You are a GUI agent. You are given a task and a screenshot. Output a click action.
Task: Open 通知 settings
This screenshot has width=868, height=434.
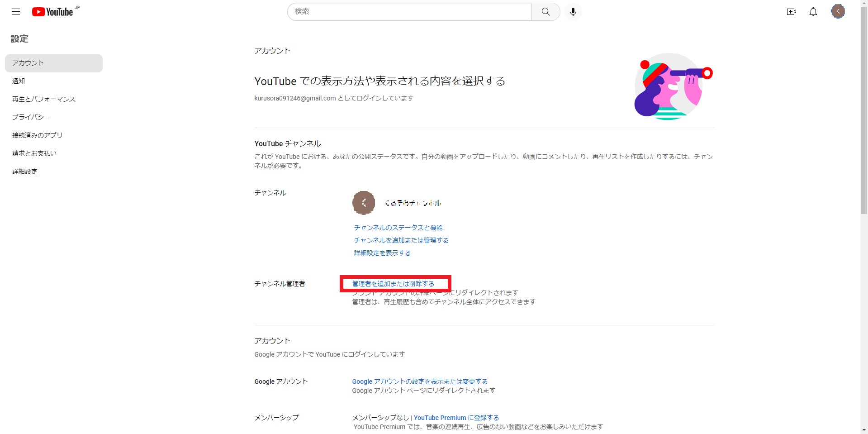(x=19, y=81)
